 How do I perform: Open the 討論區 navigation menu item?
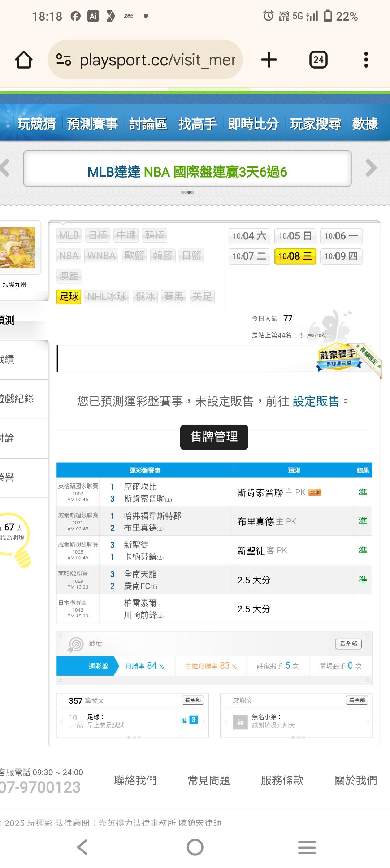[148, 124]
